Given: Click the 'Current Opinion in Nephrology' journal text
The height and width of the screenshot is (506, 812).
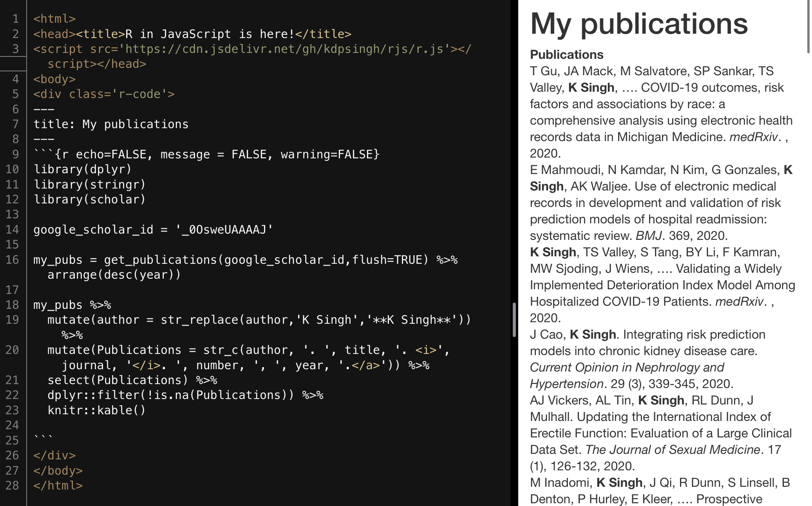Looking at the screenshot, I should click(x=627, y=367).
